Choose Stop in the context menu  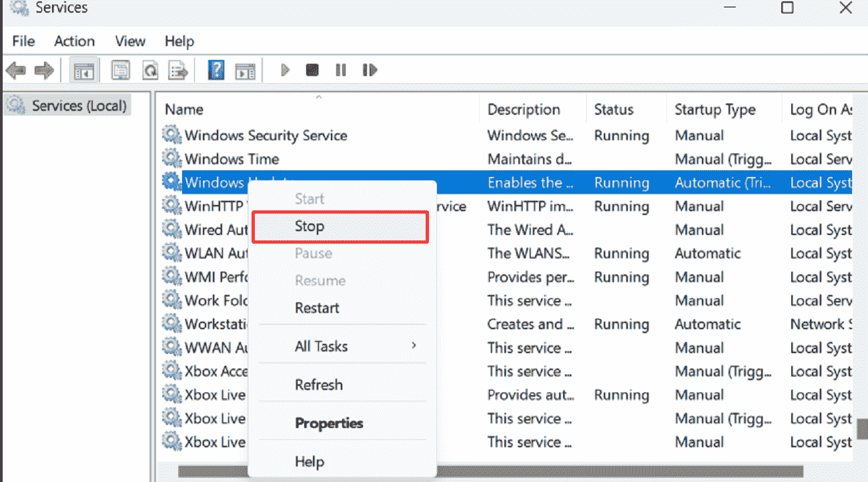pyautogui.click(x=340, y=226)
